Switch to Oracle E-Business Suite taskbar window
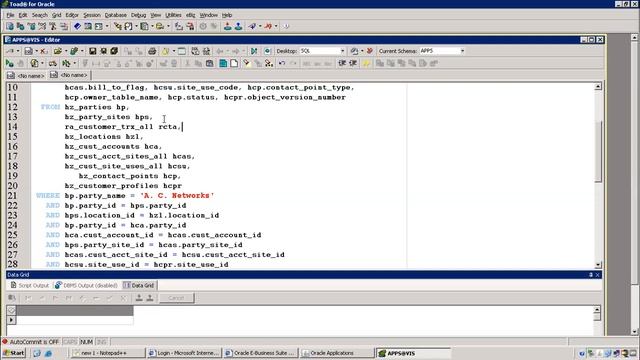Image resolution: width=640 pixels, height=360 pixels. 260,353
